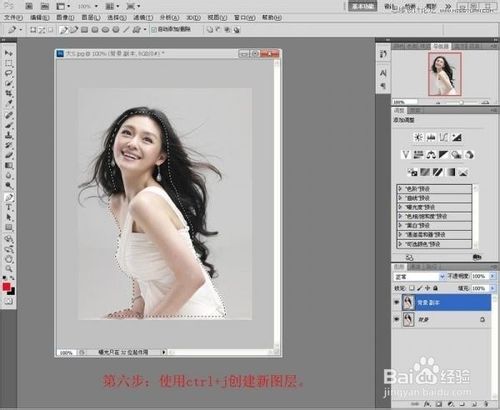Viewport: 500px width, 410px height.
Task: Add a Vibrance adjustment
Action: tap(405, 155)
